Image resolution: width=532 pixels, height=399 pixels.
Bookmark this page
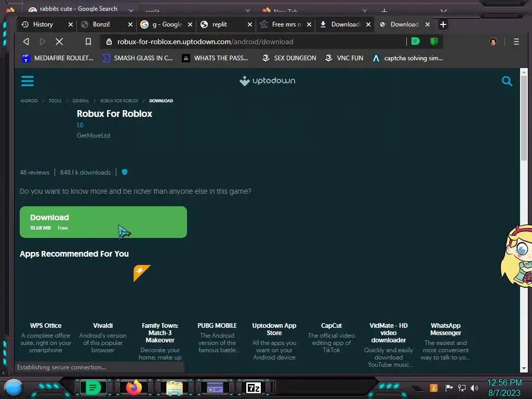coord(88,42)
